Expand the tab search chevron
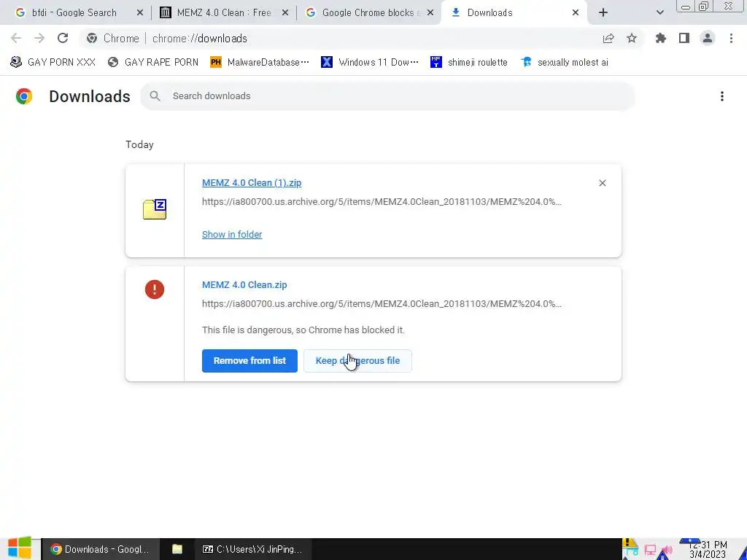747x560 pixels. [x=659, y=13]
